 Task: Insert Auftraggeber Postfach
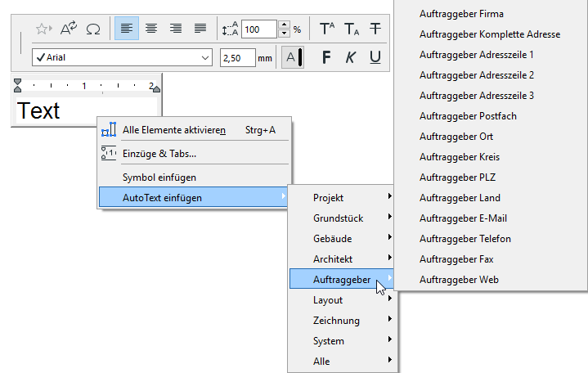click(x=491, y=116)
